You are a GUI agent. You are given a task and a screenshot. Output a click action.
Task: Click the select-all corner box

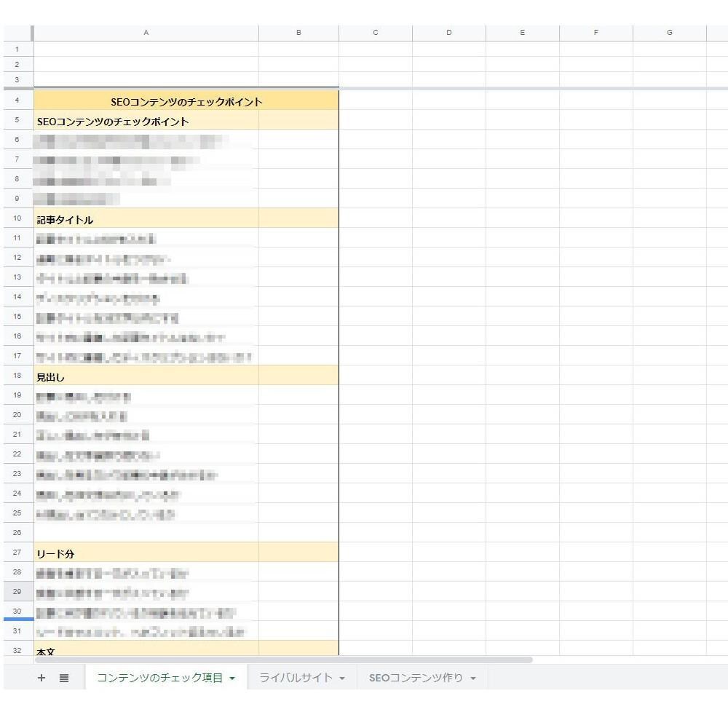[x=17, y=33]
